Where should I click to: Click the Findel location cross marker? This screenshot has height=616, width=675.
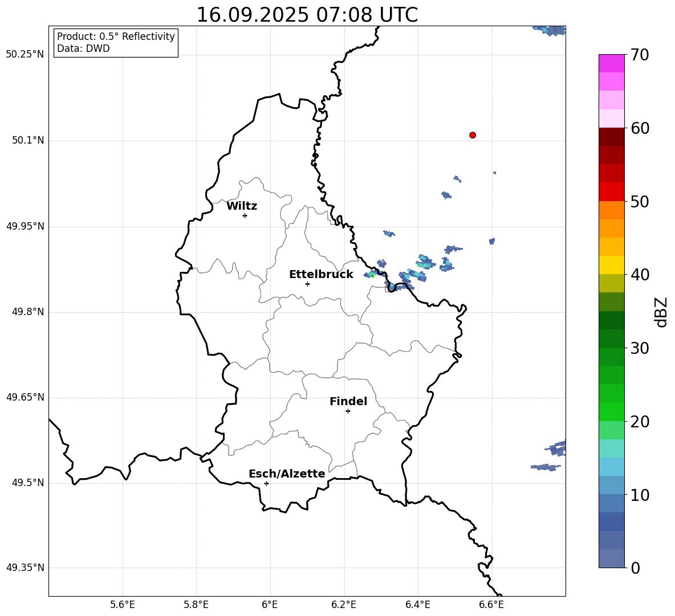348,411
